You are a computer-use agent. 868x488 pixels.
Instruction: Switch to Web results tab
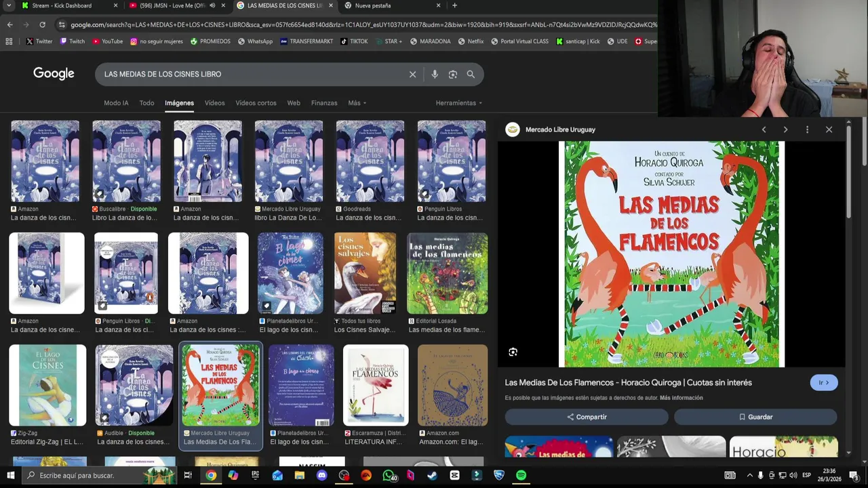point(294,103)
